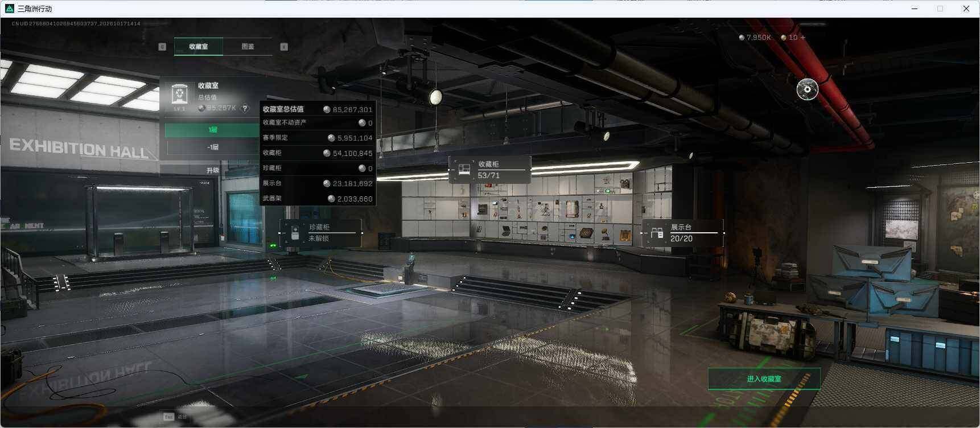Image resolution: width=980 pixels, height=428 pixels.
Task: Minimize the 三角洲行动 window
Action: coord(915,9)
